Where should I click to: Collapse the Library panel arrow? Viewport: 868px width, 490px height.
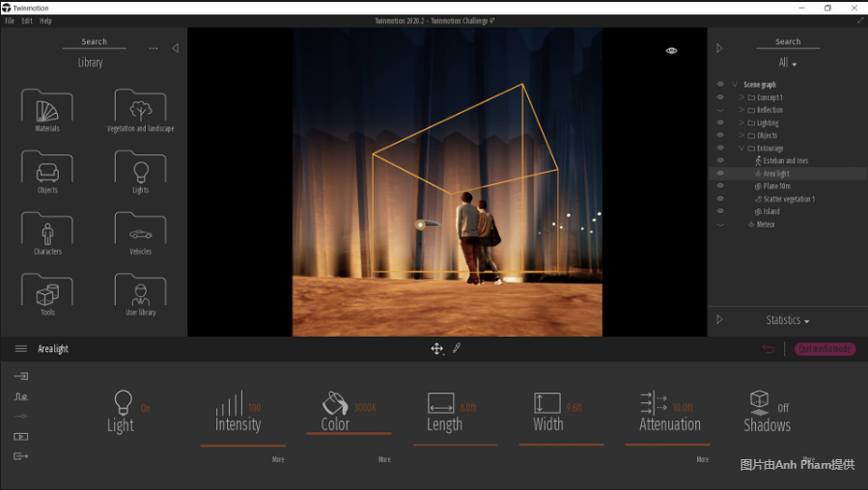click(x=176, y=48)
